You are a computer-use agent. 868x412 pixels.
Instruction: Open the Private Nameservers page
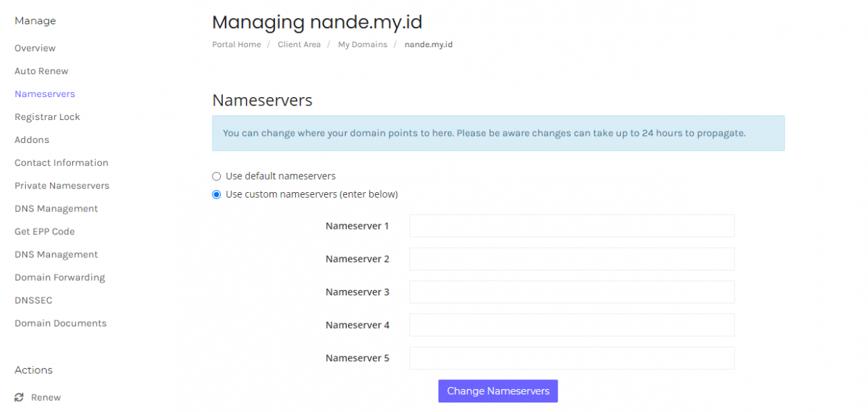[62, 185]
